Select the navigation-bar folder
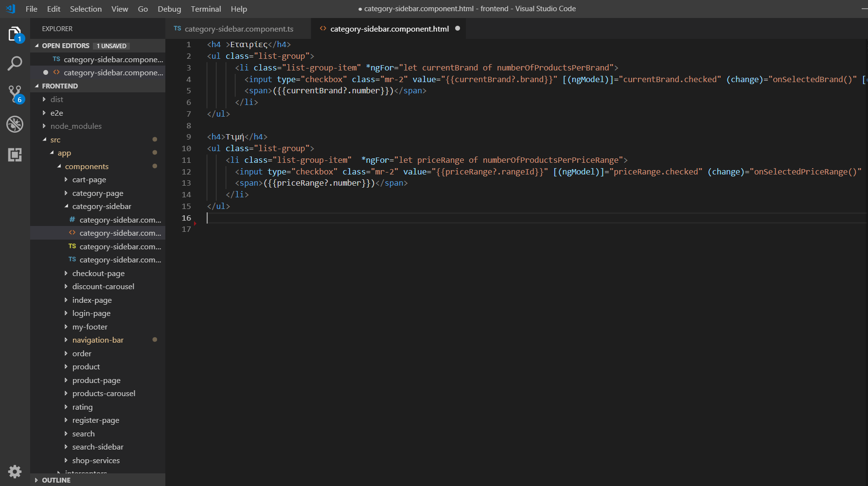Screen dimensions: 868x486 (98, 340)
